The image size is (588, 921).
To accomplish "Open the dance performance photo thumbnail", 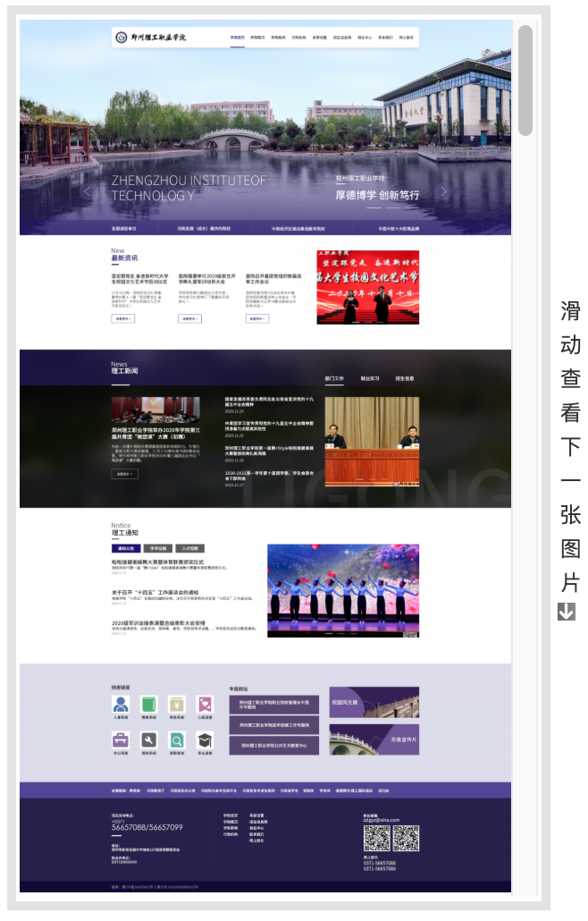I will [343, 590].
